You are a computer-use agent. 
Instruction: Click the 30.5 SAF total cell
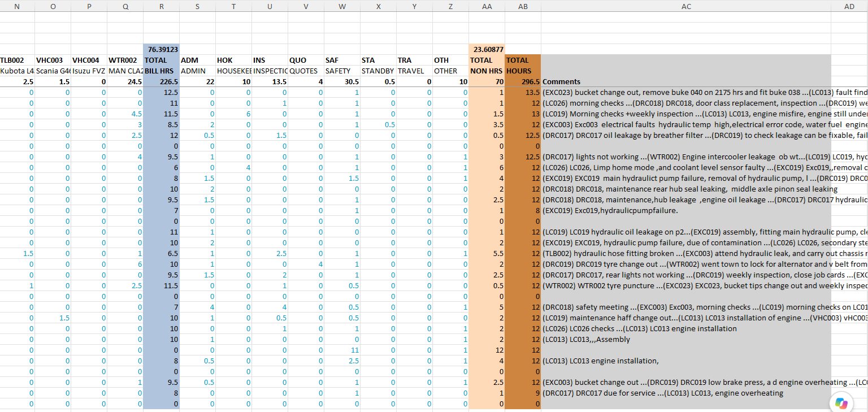click(x=342, y=81)
